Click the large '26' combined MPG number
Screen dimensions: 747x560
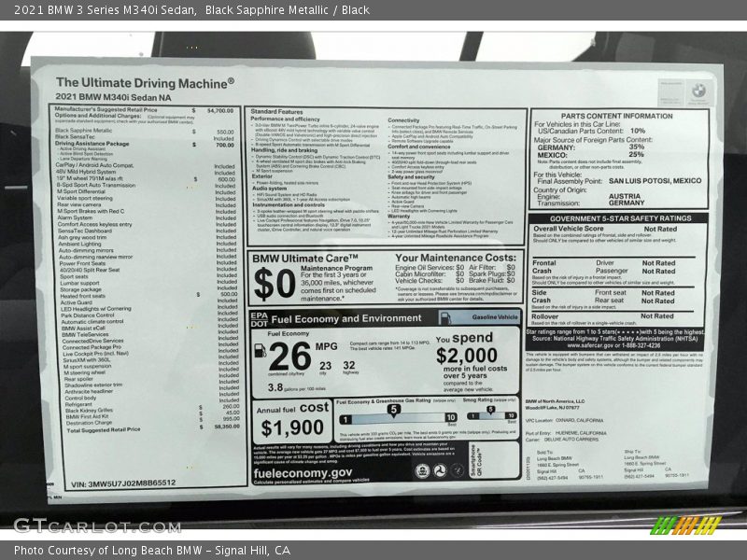point(290,357)
